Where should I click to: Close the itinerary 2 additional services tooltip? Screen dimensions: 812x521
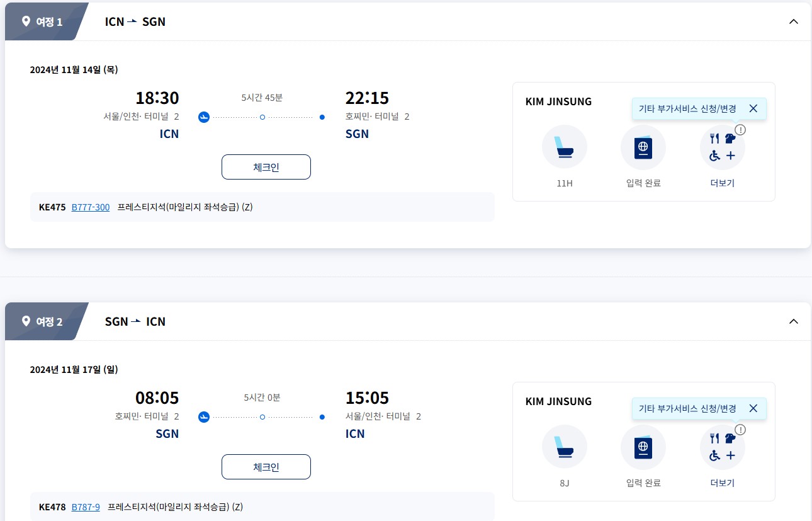[x=753, y=408]
